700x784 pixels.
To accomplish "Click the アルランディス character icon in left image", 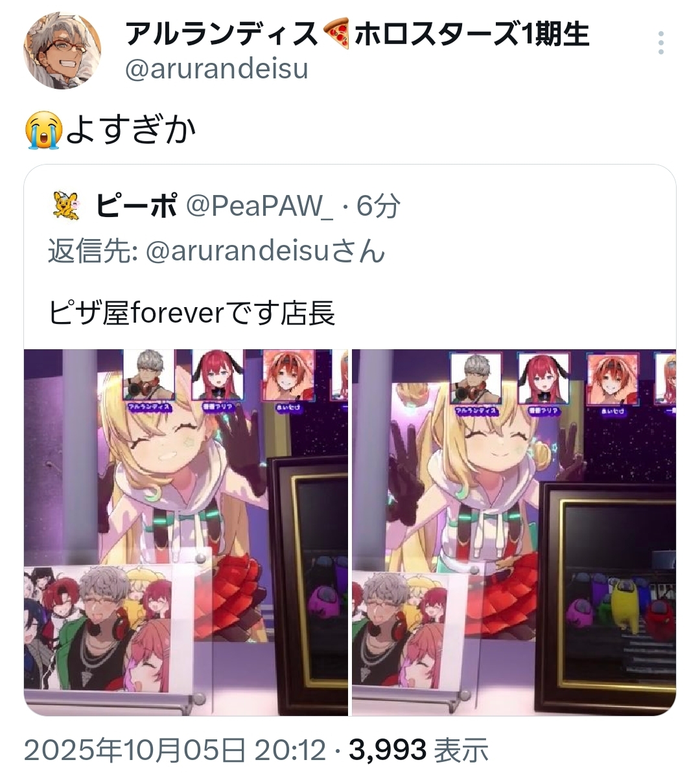I will (148, 381).
